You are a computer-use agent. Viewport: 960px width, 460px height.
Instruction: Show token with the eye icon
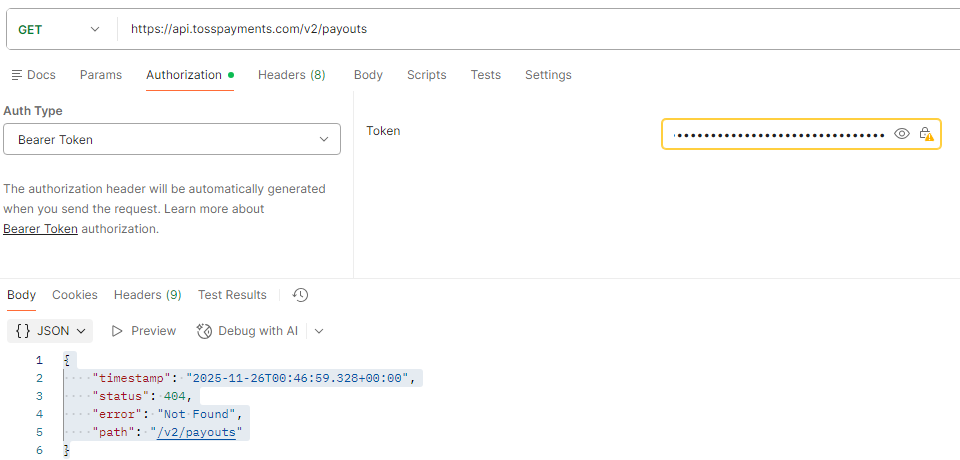click(x=902, y=134)
